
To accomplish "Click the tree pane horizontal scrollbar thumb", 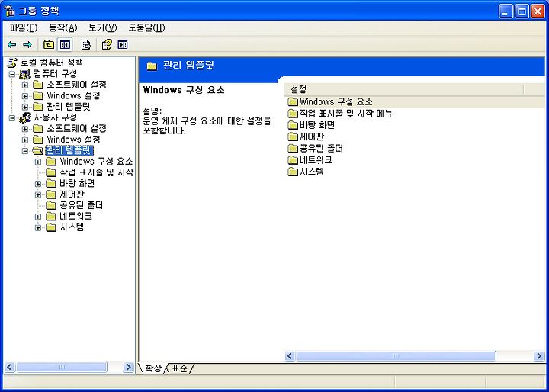I will pyautogui.click(x=62, y=367).
